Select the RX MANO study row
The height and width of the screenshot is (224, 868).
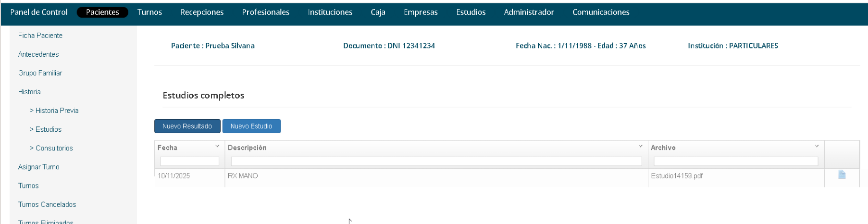point(243,176)
